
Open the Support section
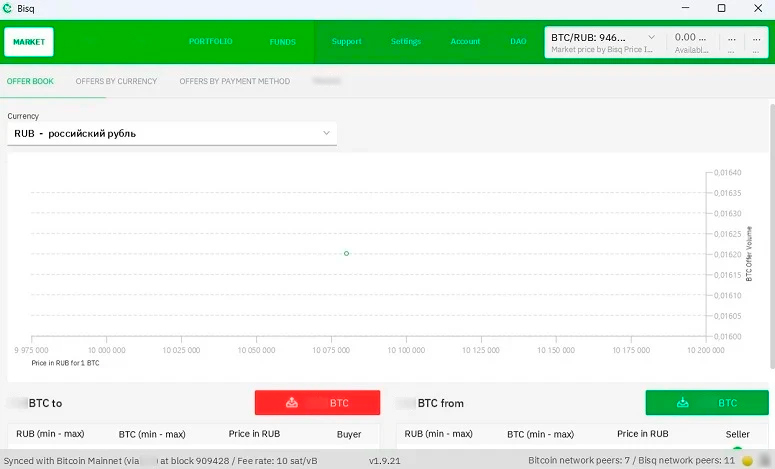coord(346,42)
